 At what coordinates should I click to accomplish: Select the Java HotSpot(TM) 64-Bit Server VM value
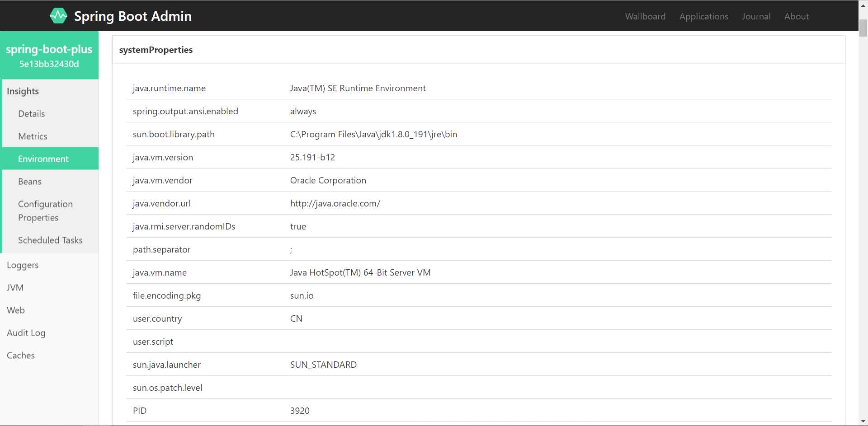click(x=360, y=272)
